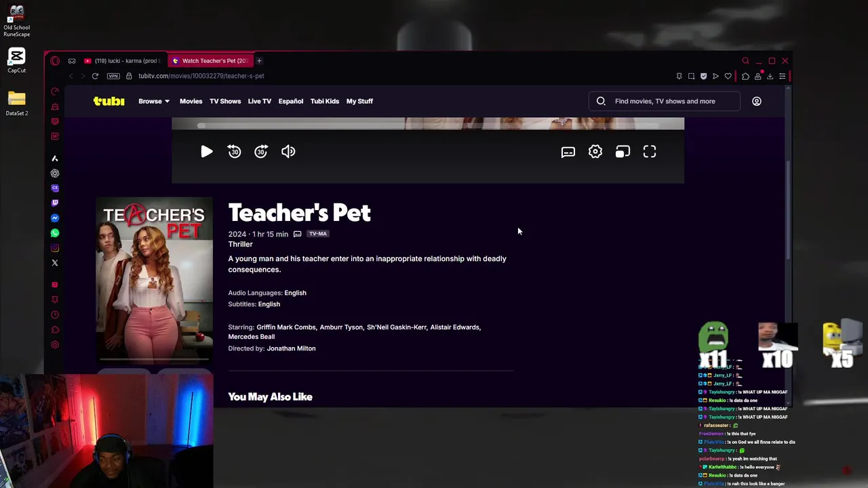
Task: Open the Movies section
Action: (x=191, y=101)
